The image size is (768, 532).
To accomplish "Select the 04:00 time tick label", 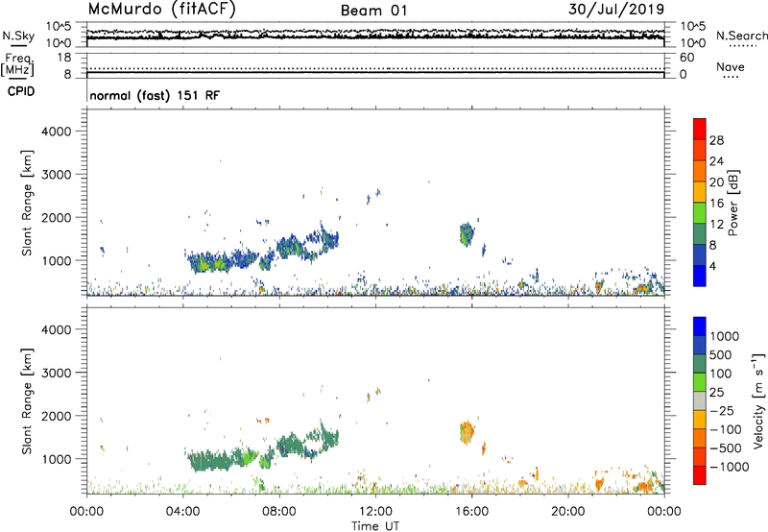I will [182, 512].
